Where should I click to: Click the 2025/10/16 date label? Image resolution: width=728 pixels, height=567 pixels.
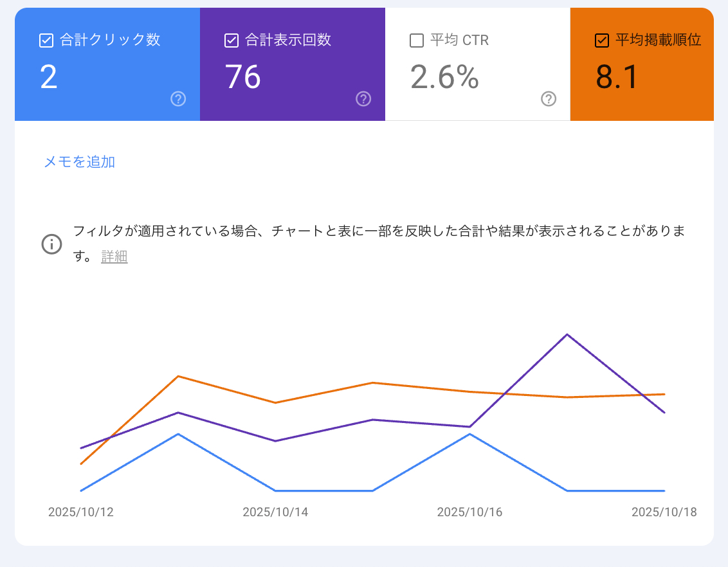coord(469,512)
